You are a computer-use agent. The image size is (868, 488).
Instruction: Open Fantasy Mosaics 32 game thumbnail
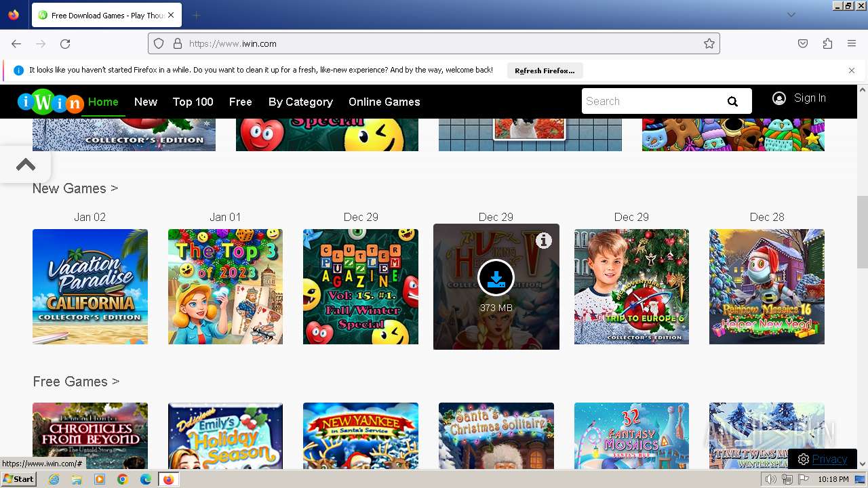[631, 436]
